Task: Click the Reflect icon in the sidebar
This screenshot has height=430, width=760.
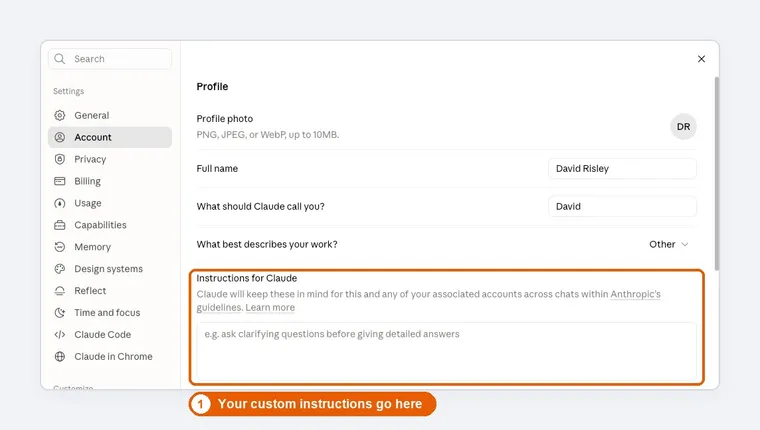Action: pyautogui.click(x=60, y=291)
